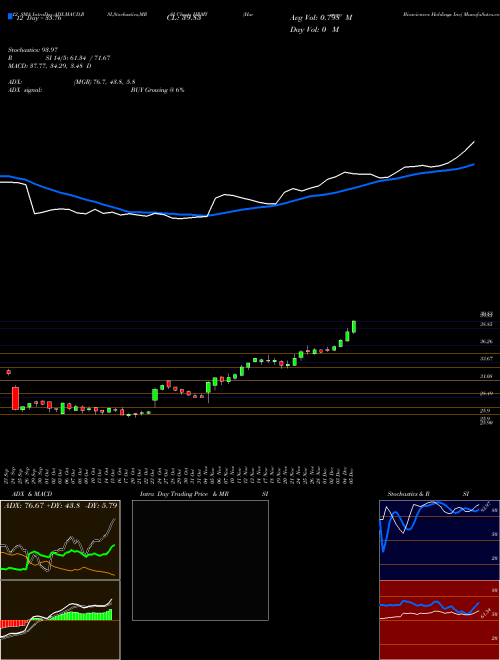Click the 31.08 price axis label
500x660 pixels.
click(x=487, y=376)
